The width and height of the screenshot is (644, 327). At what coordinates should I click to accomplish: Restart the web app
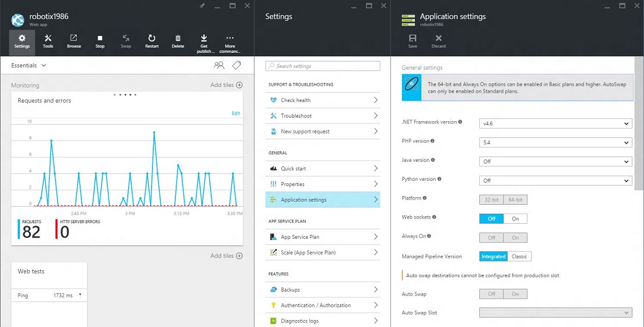click(x=151, y=42)
